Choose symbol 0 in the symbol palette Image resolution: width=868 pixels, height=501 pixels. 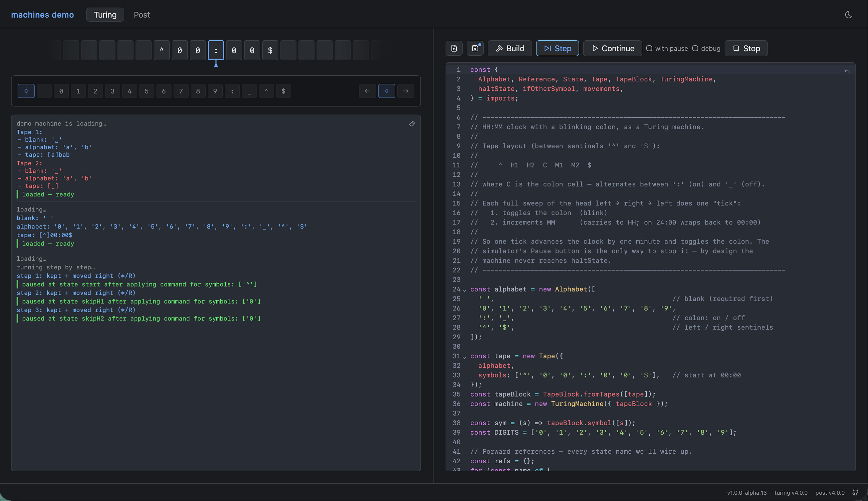click(61, 91)
